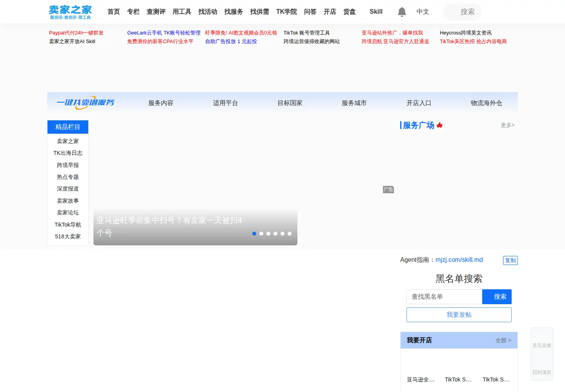Viewport: 565px width, 392px height.
Task: Select 518大卖家 in sidebar
Action: pos(68,237)
